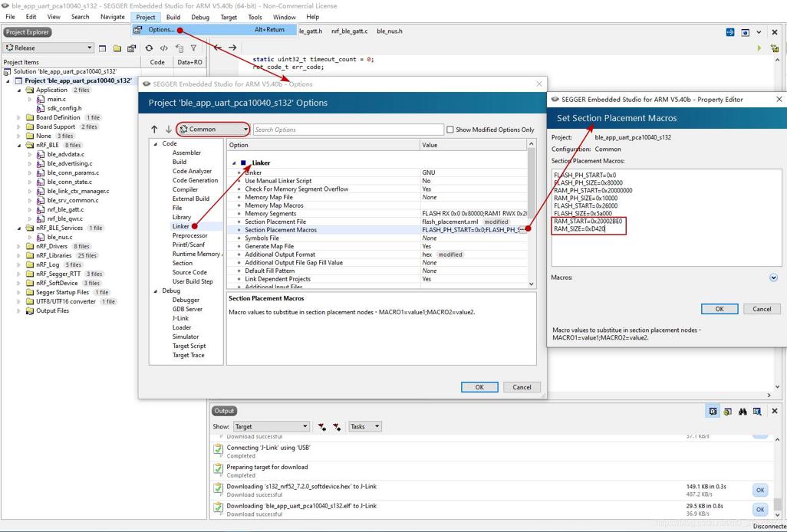Image resolution: width=787 pixels, height=532 pixels.
Task: Click the yellow folder icon in Project Explorer
Action: pos(117,48)
